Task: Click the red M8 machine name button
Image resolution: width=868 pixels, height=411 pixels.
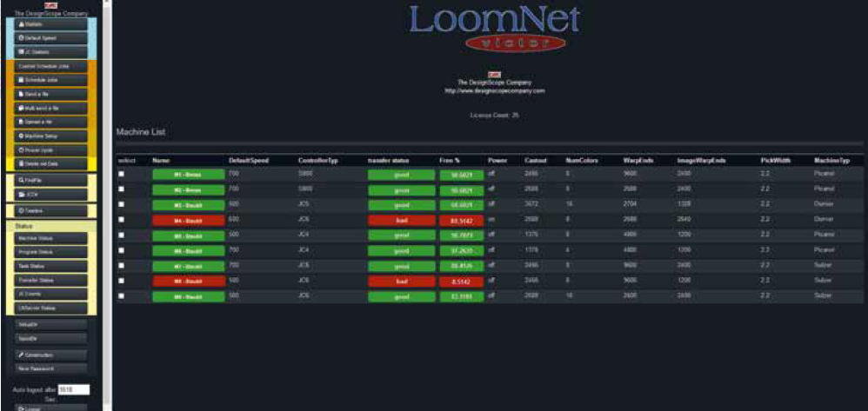Action: (188, 282)
